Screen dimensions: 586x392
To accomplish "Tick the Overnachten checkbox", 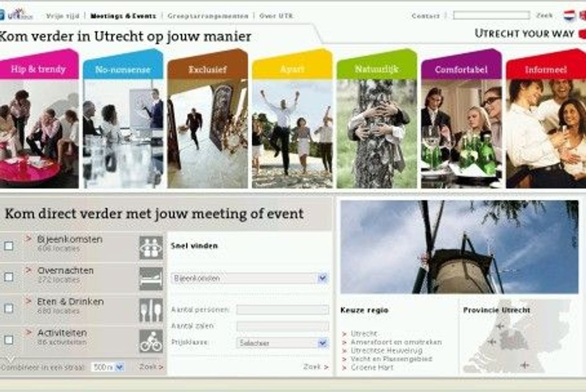I will pos(9,277).
